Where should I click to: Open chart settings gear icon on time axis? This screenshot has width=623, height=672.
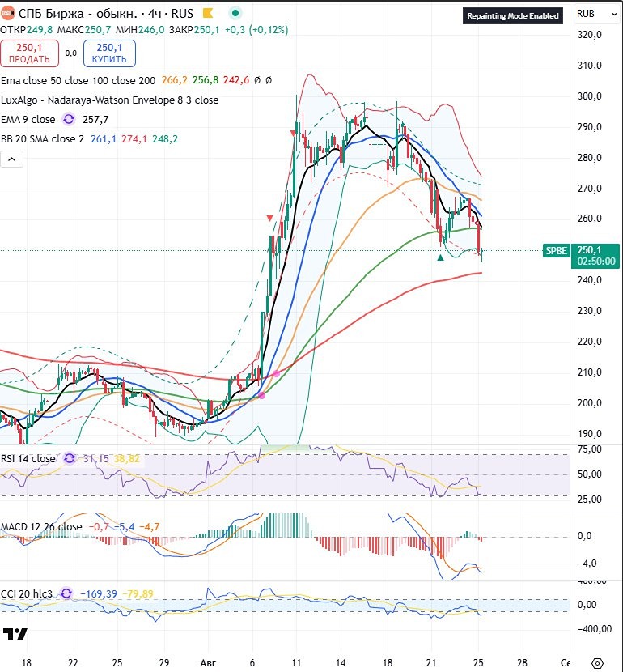[x=599, y=662]
